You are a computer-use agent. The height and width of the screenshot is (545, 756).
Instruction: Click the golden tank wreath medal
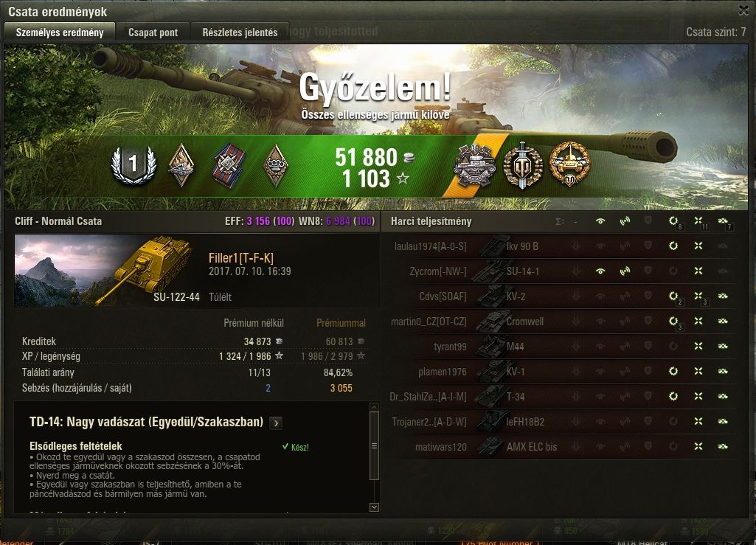(x=569, y=164)
